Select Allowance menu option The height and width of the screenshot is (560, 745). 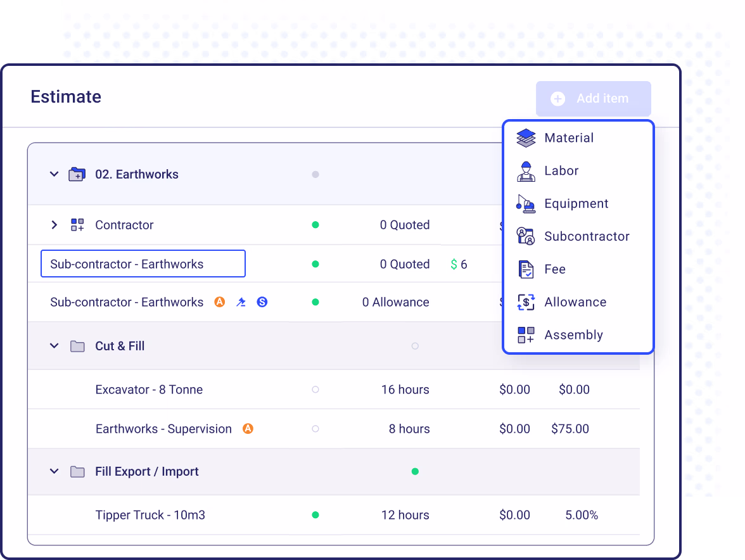coord(578,302)
